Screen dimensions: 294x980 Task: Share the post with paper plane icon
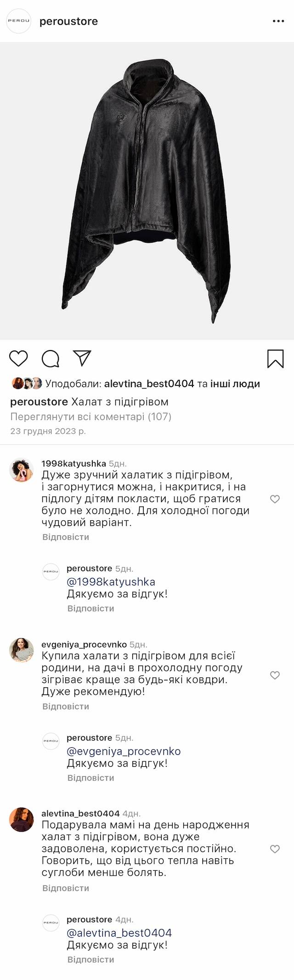(82, 358)
